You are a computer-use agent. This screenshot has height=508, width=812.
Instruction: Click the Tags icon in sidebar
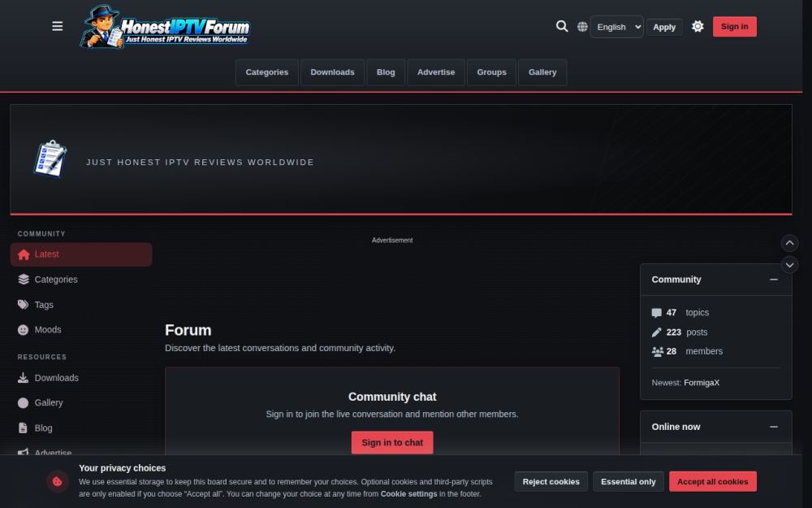click(24, 304)
